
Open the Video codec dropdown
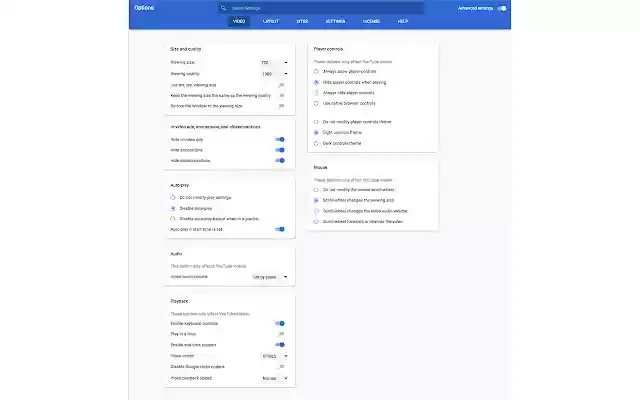pos(274,356)
